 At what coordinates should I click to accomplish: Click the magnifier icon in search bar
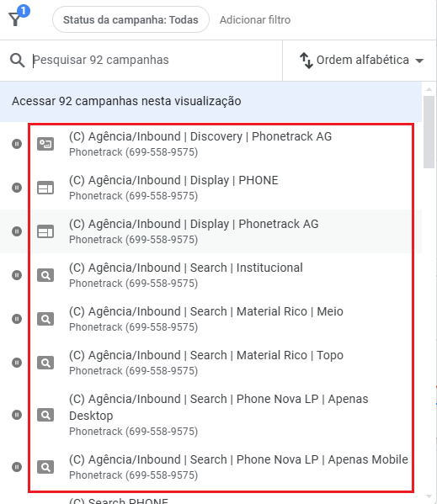(x=17, y=60)
